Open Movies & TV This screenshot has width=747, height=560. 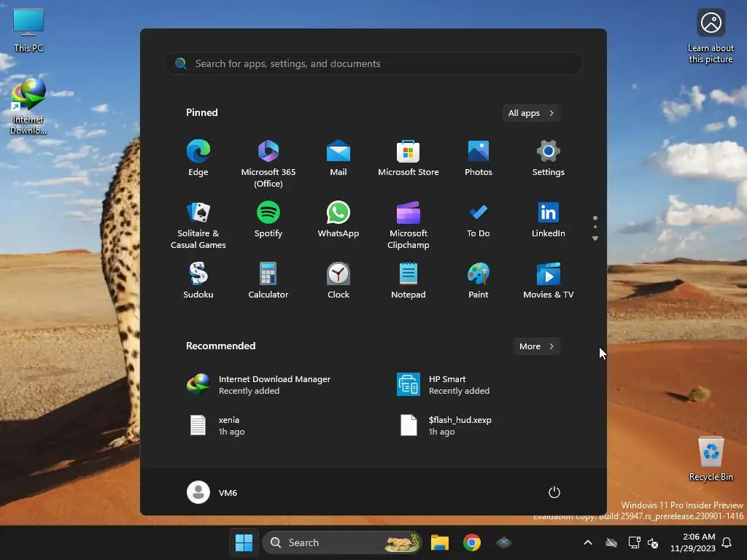coord(549,281)
